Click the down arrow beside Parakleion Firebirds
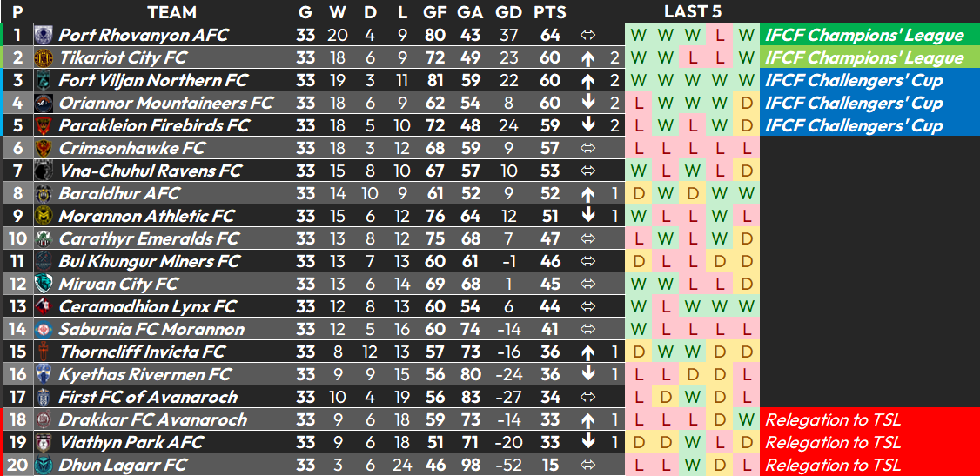The image size is (980, 476). point(587,125)
